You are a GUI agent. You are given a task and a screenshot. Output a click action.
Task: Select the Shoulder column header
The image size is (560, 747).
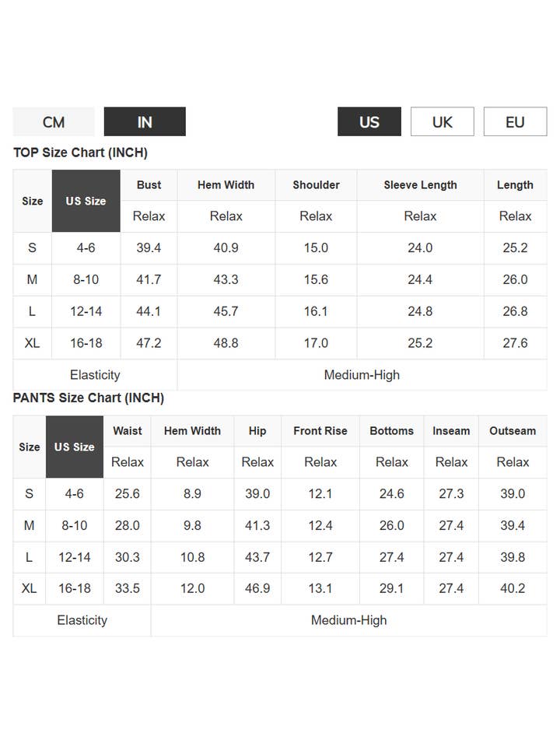pyautogui.click(x=316, y=185)
